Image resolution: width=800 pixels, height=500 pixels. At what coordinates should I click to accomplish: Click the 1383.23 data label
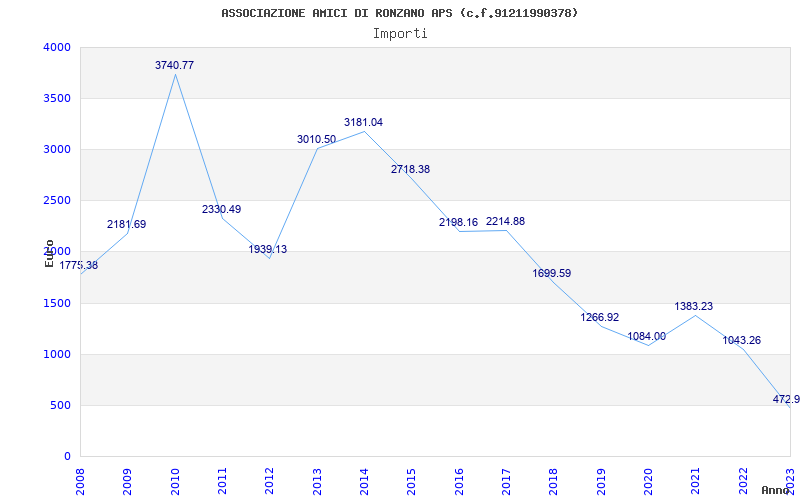click(694, 306)
